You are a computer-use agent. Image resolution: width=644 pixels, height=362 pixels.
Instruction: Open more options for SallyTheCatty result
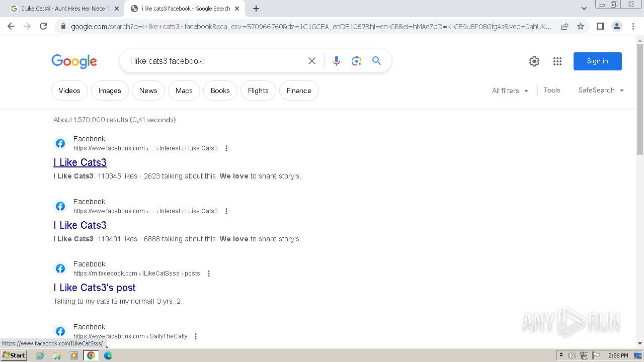click(196, 336)
